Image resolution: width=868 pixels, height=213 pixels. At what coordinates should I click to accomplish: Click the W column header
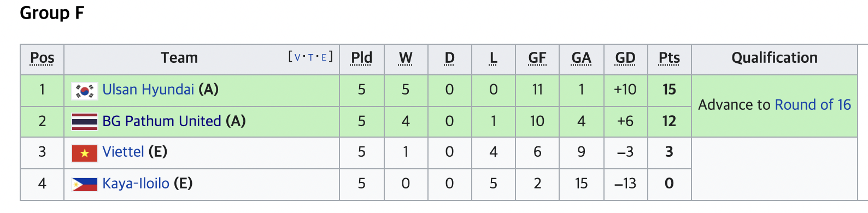[406, 58]
